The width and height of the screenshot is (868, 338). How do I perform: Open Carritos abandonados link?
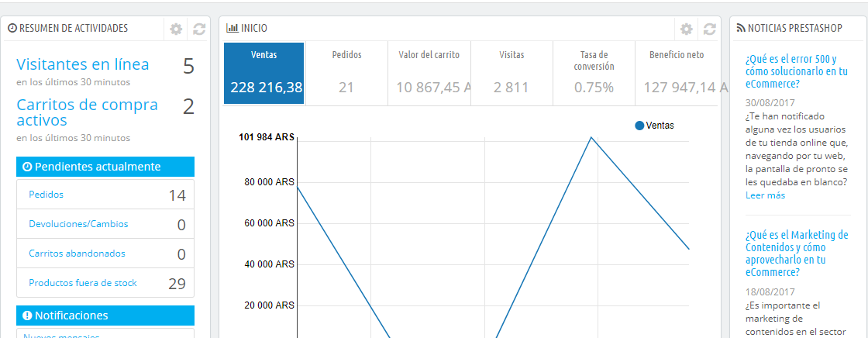(x=77, y=253)
